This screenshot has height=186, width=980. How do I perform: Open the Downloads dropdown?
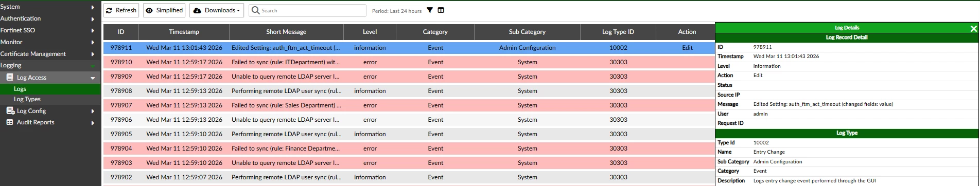click(217, 10)
